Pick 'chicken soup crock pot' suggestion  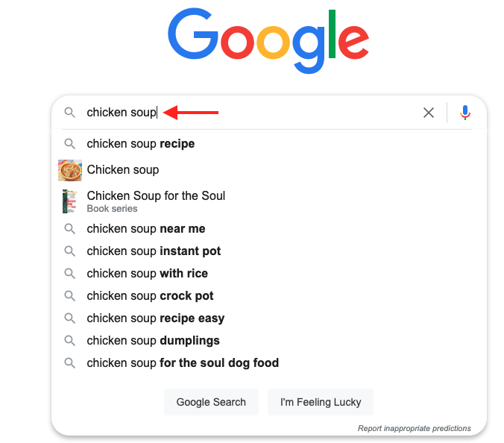[x=151, y=296]
